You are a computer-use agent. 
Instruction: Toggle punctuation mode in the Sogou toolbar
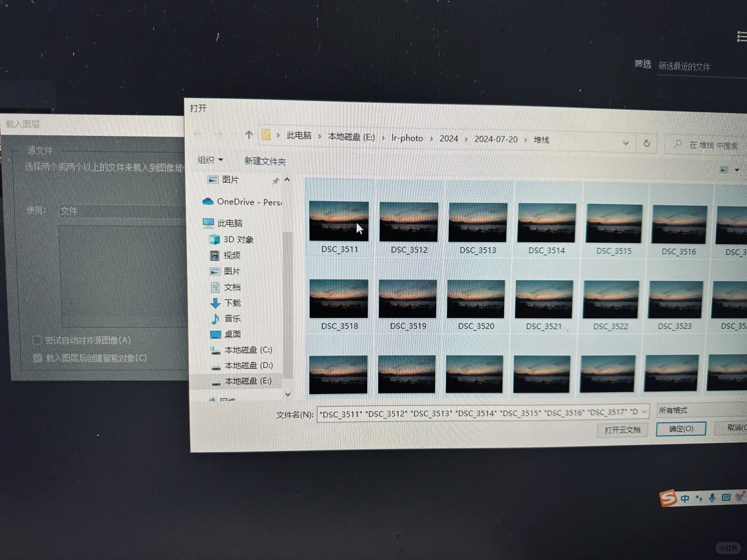pyautogui.click(x=699, y=498)
